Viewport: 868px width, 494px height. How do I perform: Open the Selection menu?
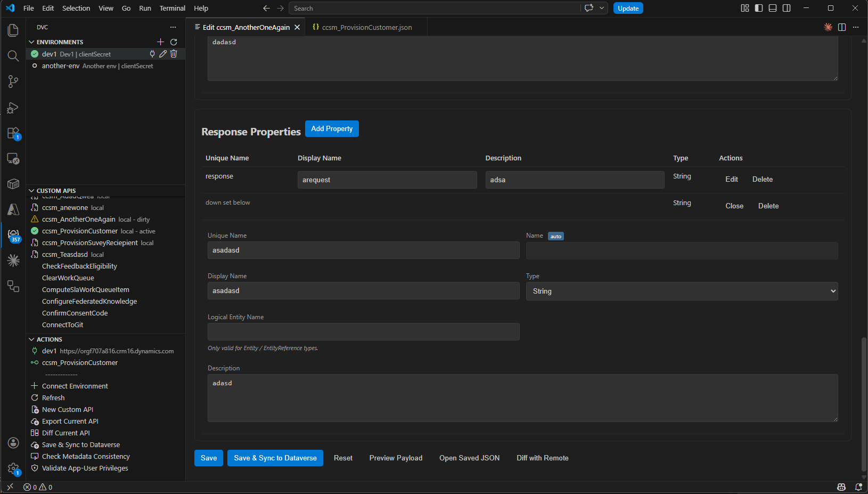pyautogui.click(x=76, y=8)
